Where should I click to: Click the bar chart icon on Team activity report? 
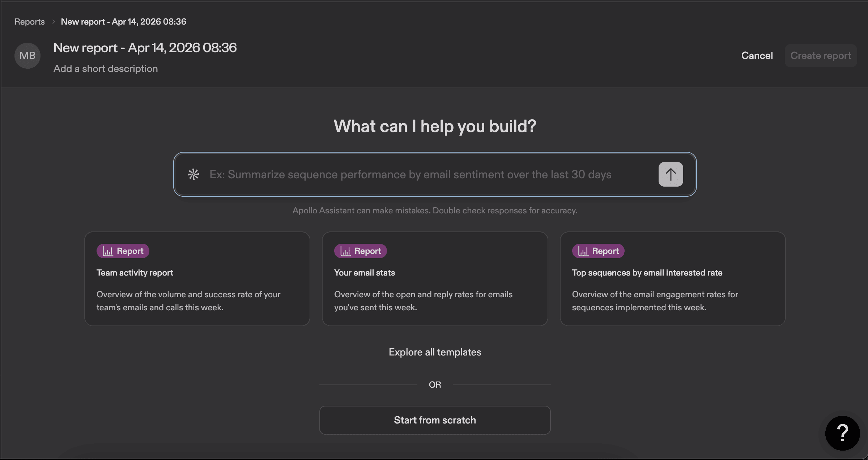pos(107,251)
